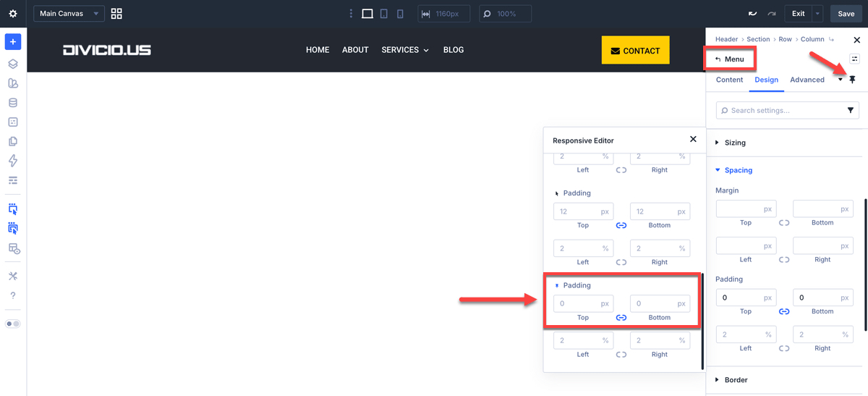Open the lightning bolt icon in sidebar
Screen dimensions: 868x396
point(13,161)
